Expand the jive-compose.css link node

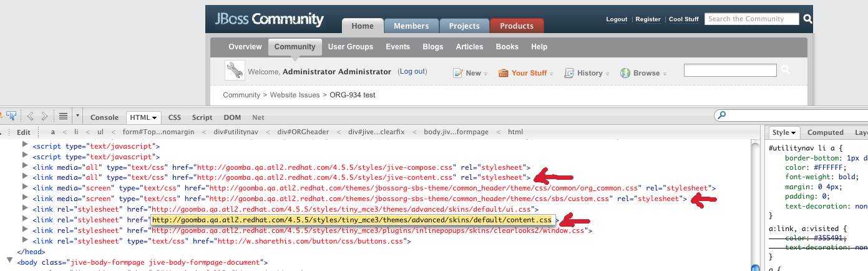click(x=26, y=167)
